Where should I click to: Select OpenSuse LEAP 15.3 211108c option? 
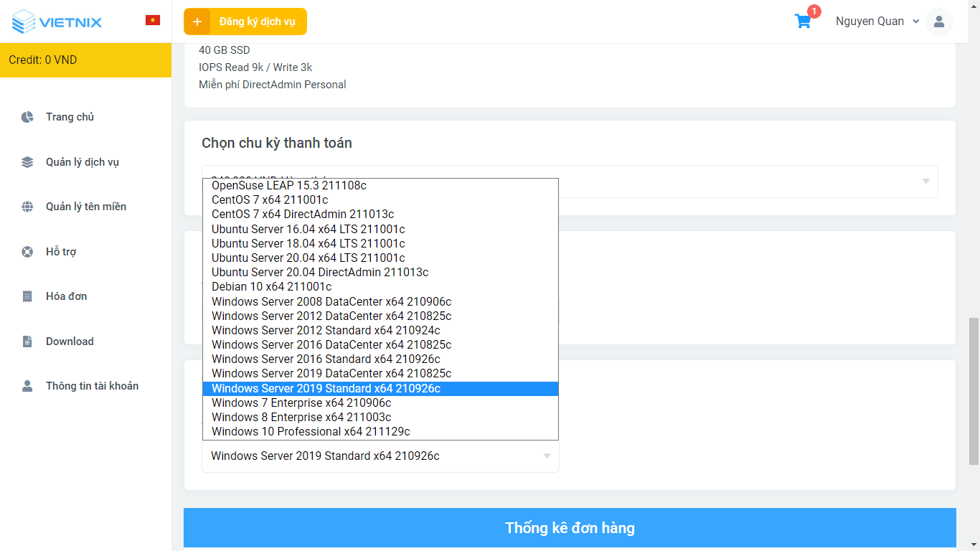[x=380, y=185]
